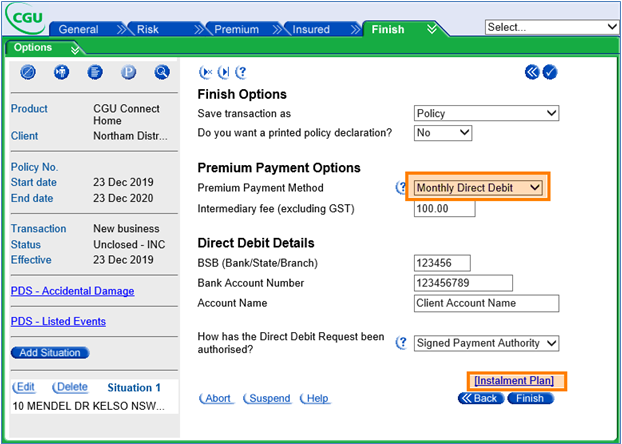Switch to the Insured tab
The image size is (622, 444).
(311, 29)
